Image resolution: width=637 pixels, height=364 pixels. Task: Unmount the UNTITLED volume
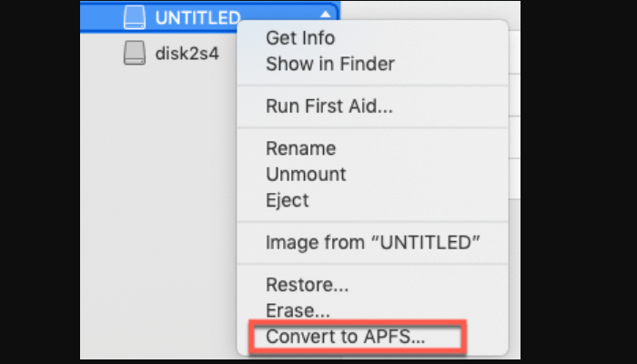(306, 174)
